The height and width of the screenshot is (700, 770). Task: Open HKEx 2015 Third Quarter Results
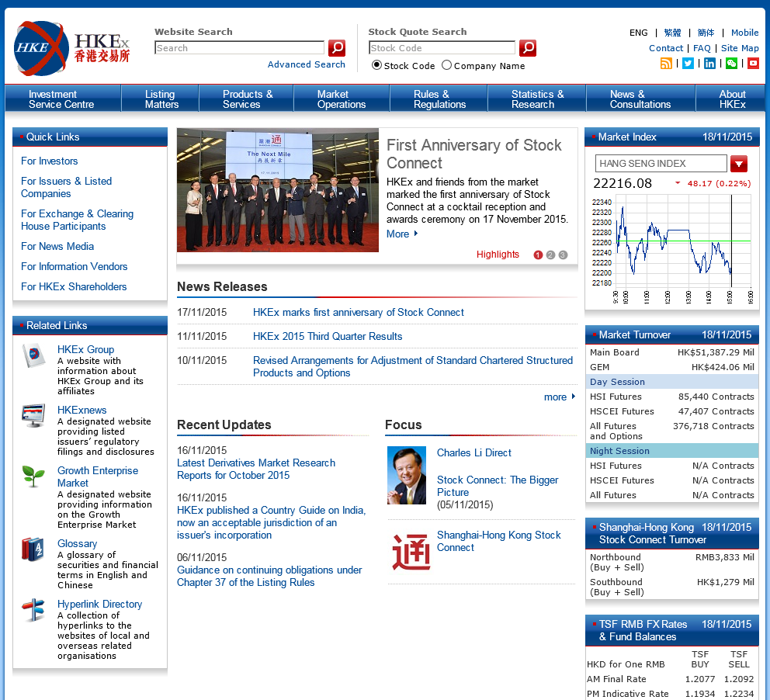(328, 337)
